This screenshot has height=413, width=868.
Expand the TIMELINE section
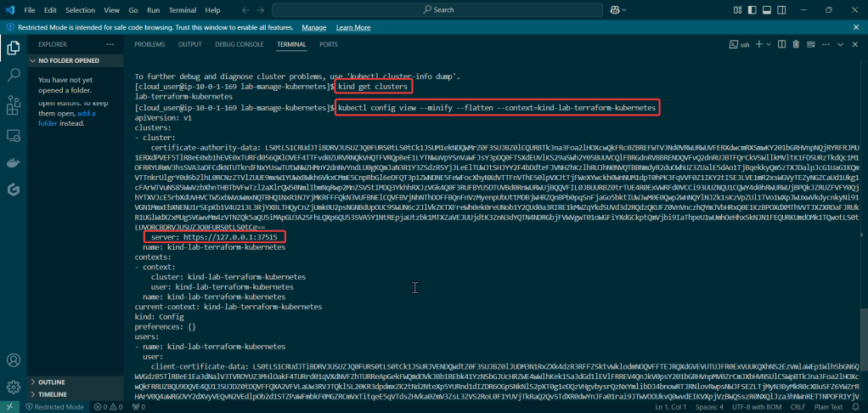(x=53, y=395)
